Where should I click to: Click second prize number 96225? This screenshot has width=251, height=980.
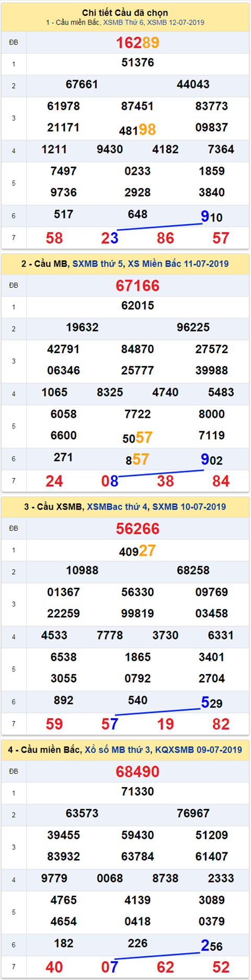193,327
